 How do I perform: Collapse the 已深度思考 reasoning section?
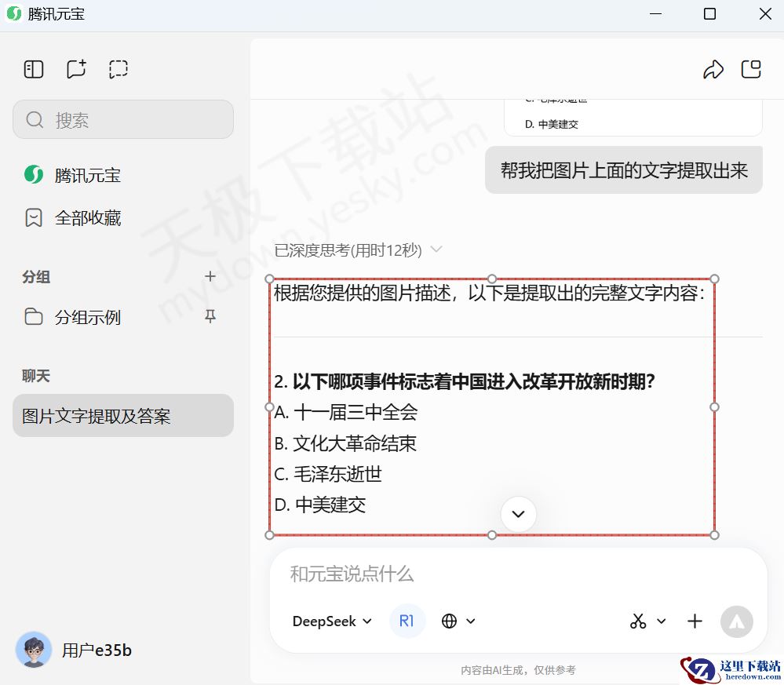tap(437, 250)
